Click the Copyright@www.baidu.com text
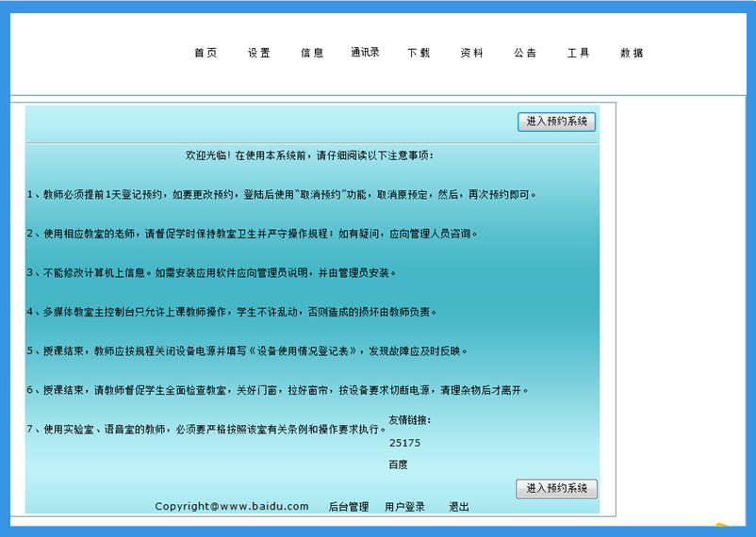The image size is (756, 537). 232,506
